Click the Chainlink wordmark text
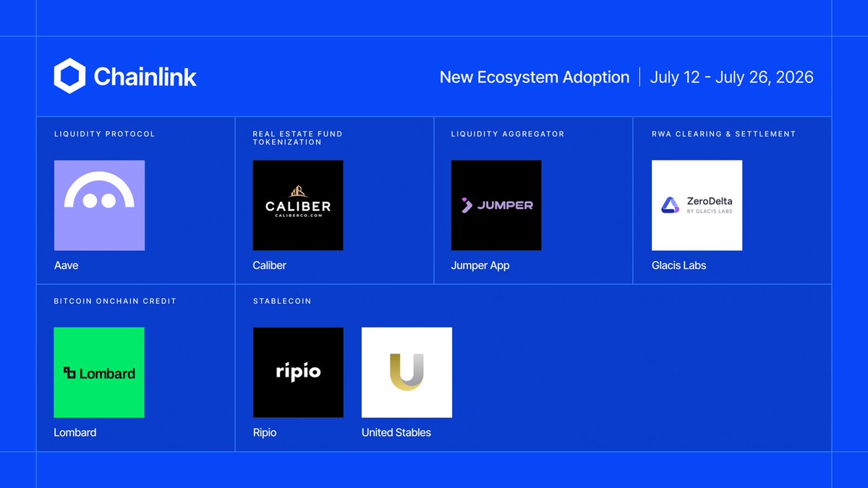868x488 pixels. coord(145,77)
